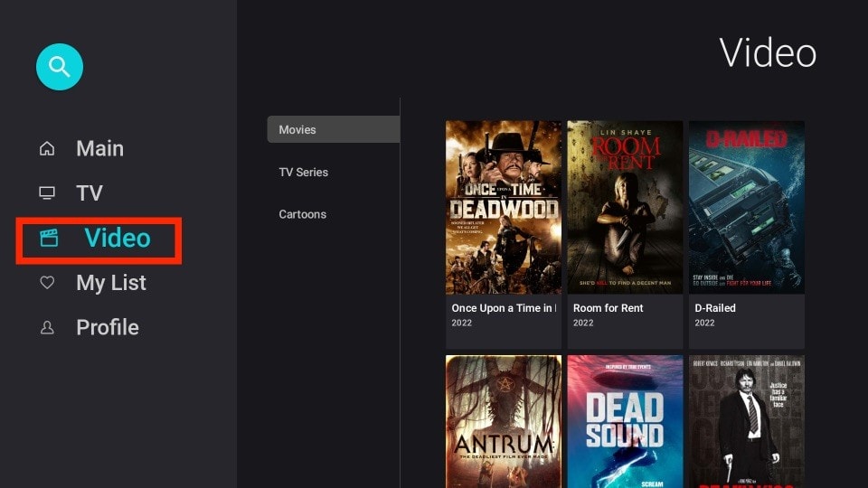Open Antrum movie poster
The image size is (868, 488).
(504, 422)
